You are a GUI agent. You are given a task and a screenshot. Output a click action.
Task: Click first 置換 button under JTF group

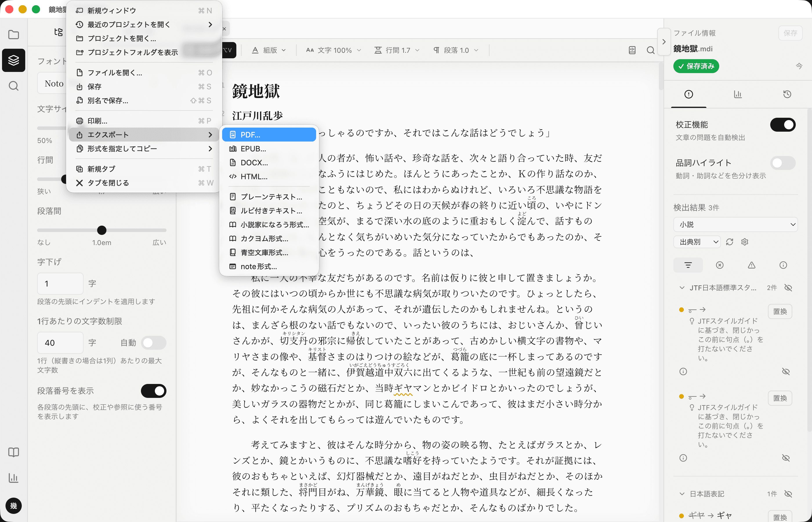tap(780, 311)
